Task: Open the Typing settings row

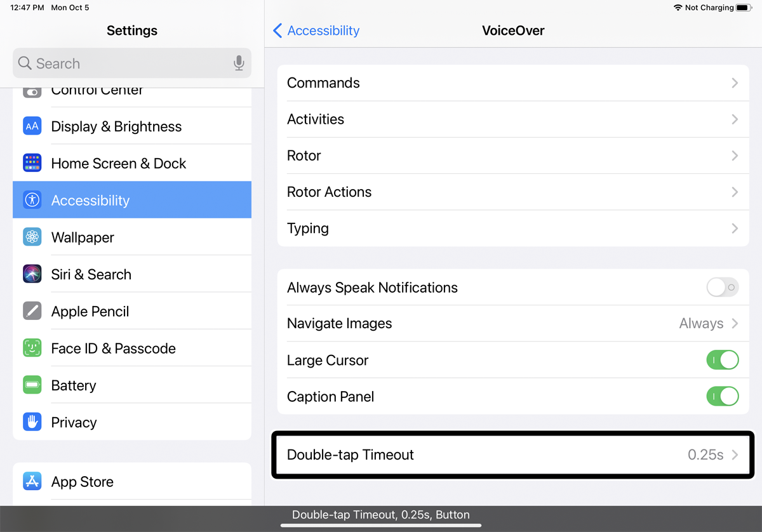Action: point(513,229)
